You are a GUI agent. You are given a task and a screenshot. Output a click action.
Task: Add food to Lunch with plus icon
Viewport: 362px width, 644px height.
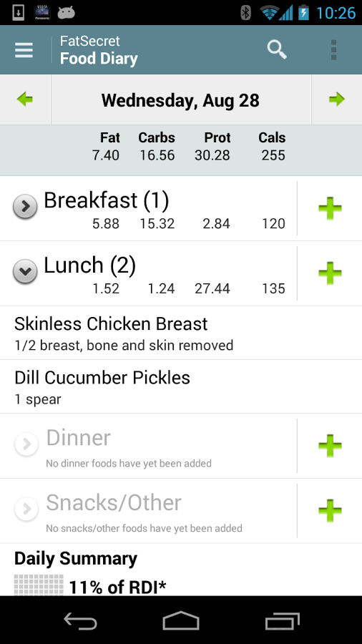tap(330, 273)
